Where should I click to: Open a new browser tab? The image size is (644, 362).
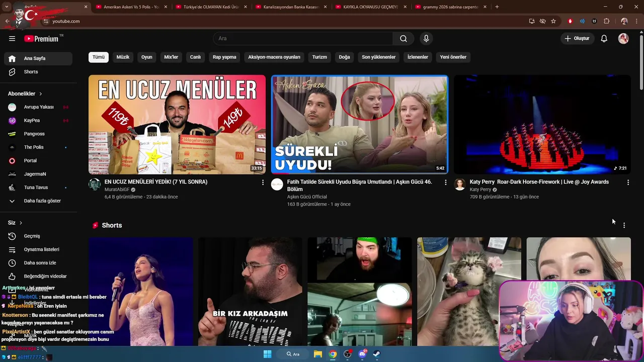tap(497, 7)
